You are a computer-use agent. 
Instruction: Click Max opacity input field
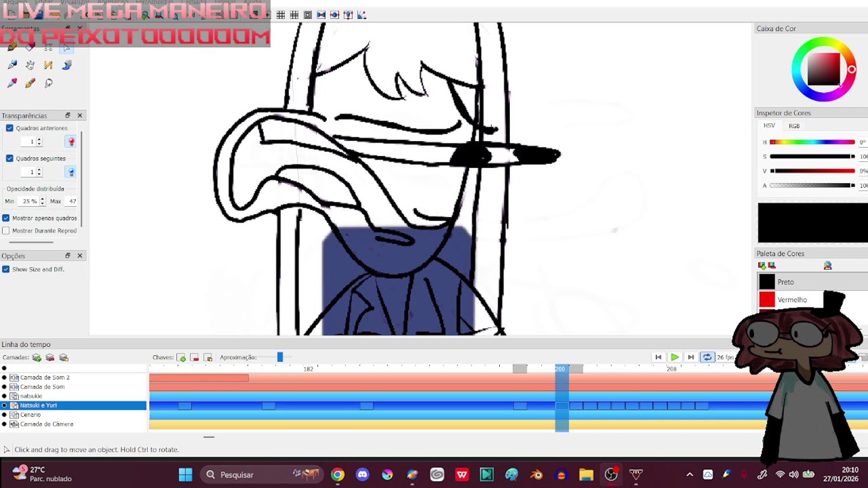click(72, 201)
